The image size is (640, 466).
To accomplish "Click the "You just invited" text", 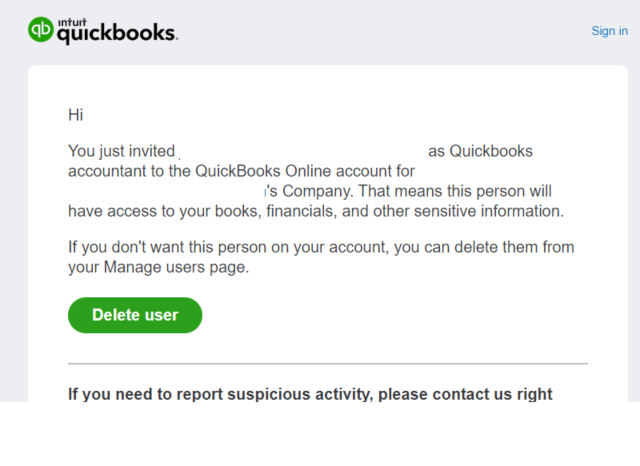I will [121, 151].
